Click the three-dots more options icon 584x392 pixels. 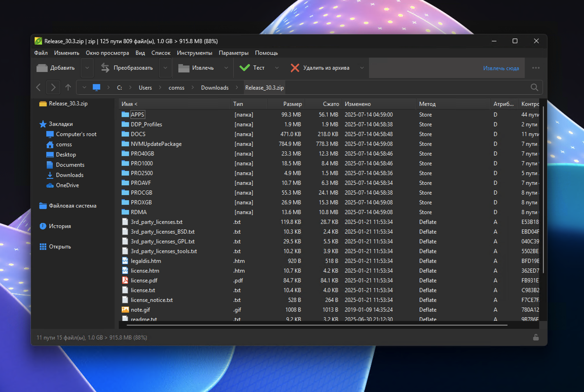point(536,68)
